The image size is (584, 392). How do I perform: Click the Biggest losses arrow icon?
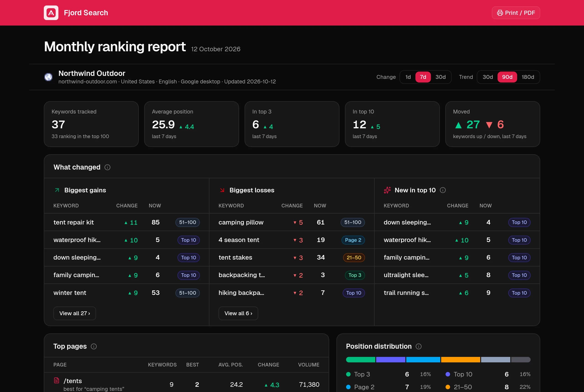pyautogui.click(x=222, y=190)
